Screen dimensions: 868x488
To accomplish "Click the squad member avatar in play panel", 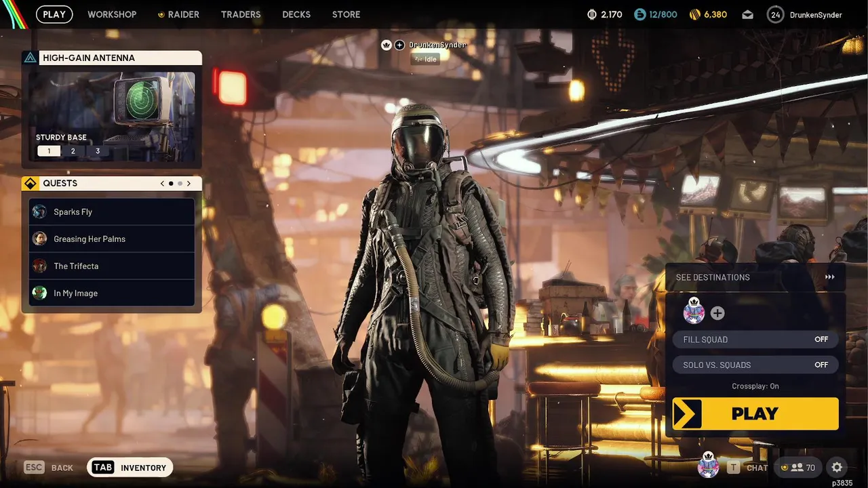I will (694, 311).
